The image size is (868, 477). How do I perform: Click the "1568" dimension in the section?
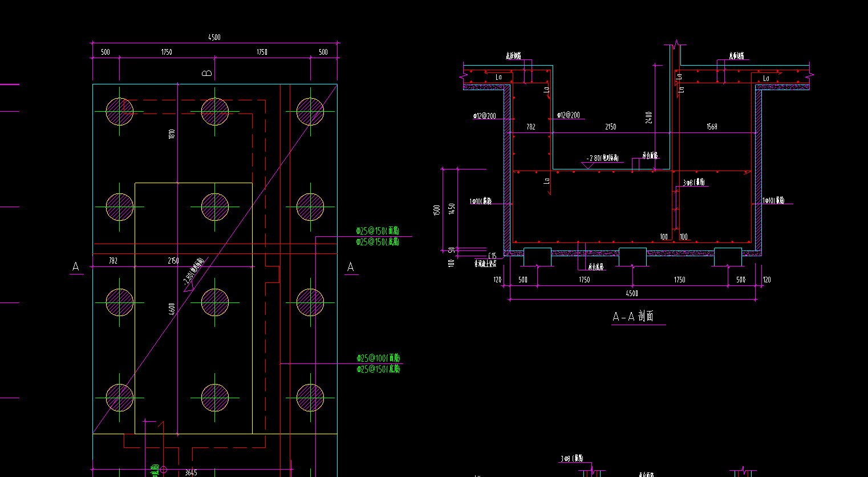click(x=712, y=127)
